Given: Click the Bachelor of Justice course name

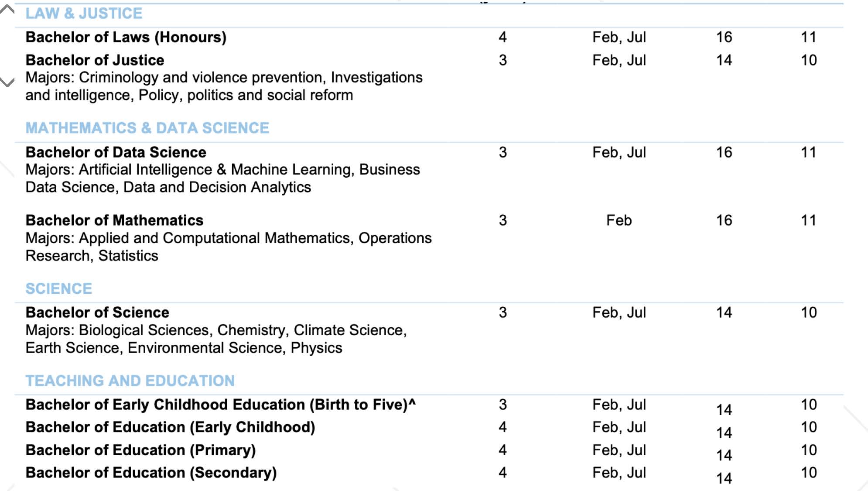Looking at the screenshot, I should 95,60.
